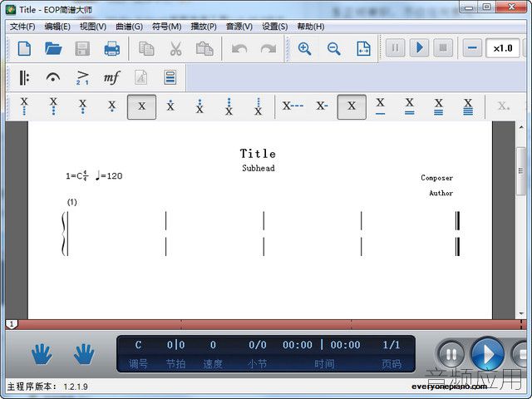
Task: Select eighth note with single underline
Action: click(x=381, y=106)
